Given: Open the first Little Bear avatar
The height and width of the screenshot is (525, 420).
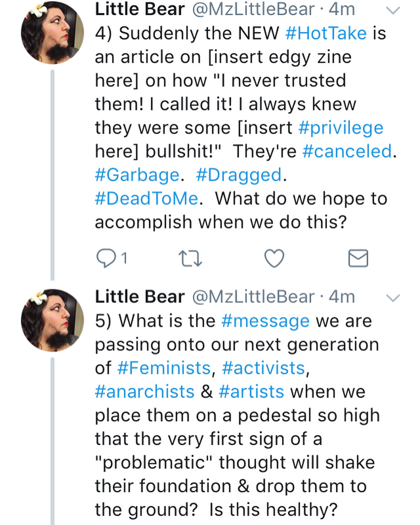Looking at the screenshot, I should tap(52, 33).
